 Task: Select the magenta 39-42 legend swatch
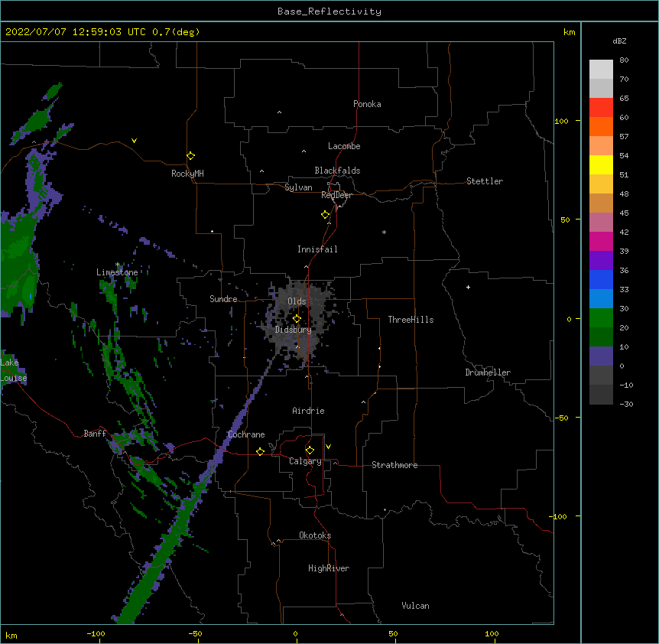(601, 241)
